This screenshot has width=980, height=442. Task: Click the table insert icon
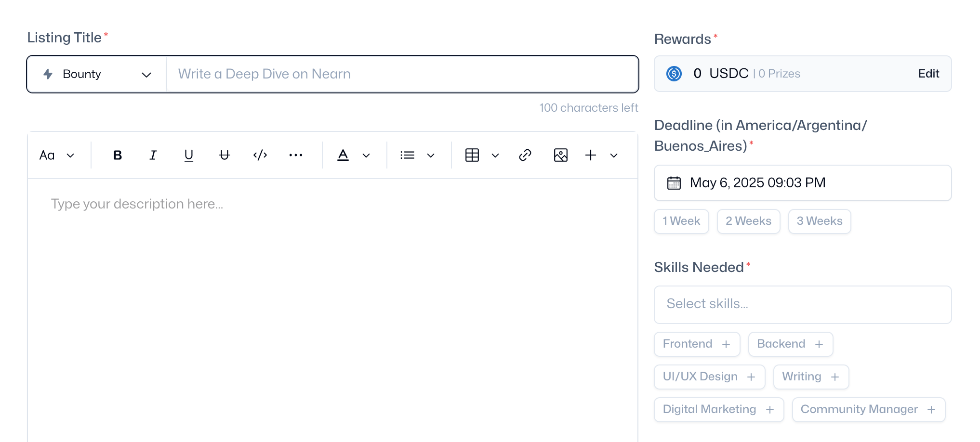tap(472, 155)
